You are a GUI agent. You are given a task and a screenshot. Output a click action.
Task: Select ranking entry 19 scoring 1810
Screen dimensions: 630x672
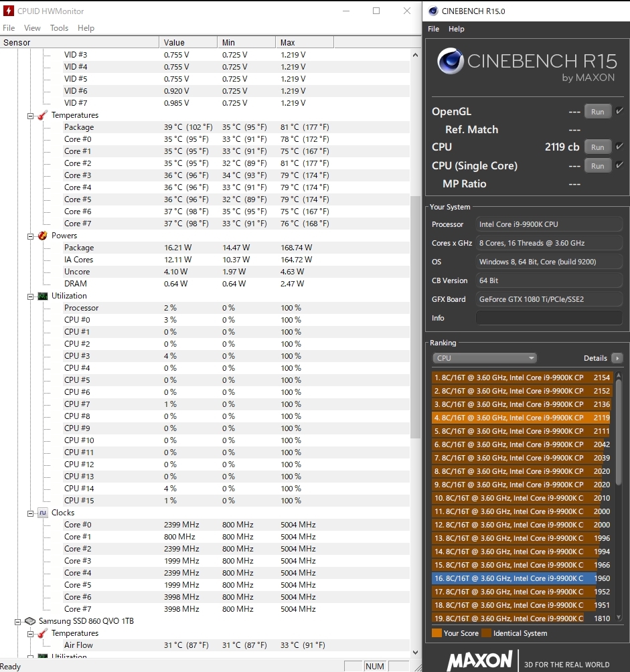pyautogui.click(x=522, y=618)
